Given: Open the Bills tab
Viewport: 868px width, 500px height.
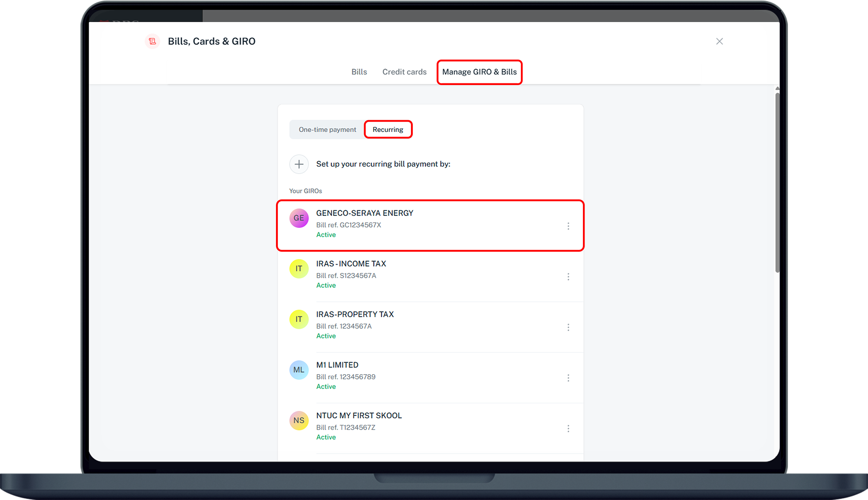Looking at the screenshot, I should (x=359, y=72).
